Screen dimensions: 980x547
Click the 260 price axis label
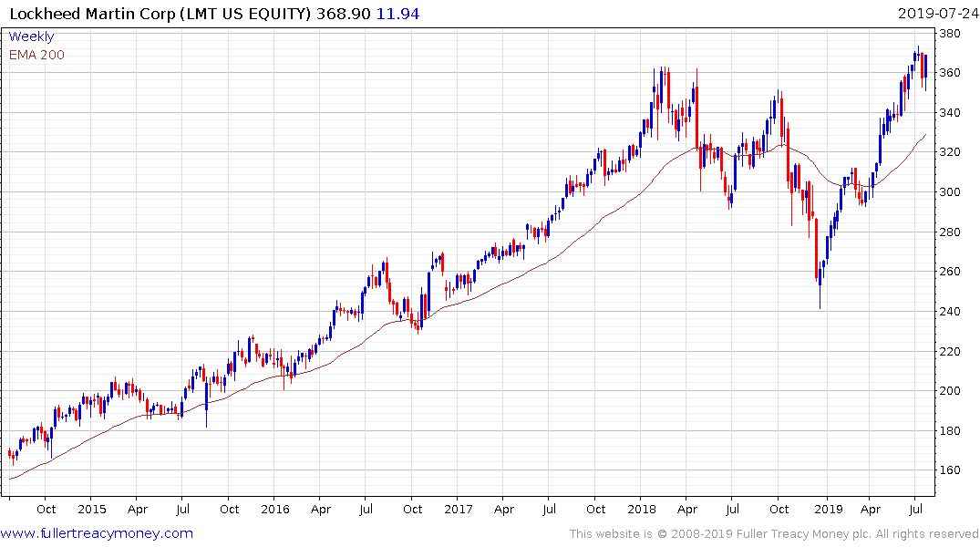click(950, 272)
